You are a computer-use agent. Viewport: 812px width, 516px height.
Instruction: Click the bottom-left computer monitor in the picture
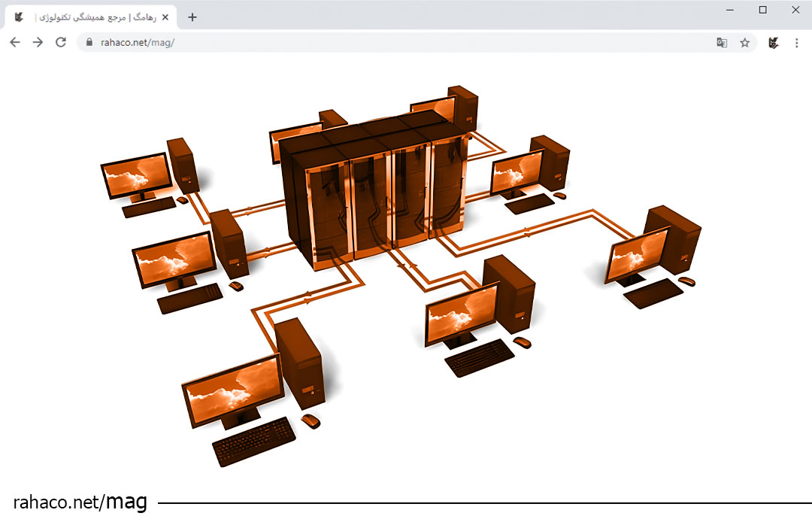[233, 391]
